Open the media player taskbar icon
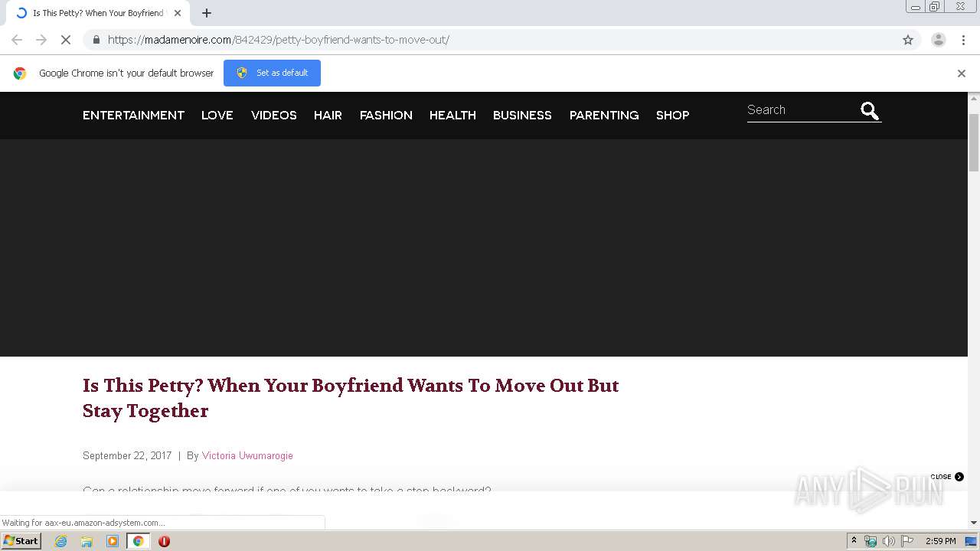This screenshot has height=551, width=980. click(x=113, y=541)
